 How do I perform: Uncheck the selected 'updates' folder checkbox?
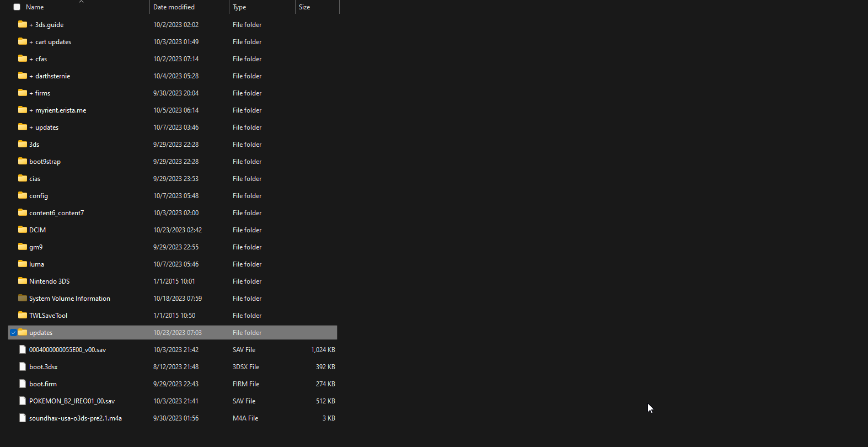tap(13, 333)
